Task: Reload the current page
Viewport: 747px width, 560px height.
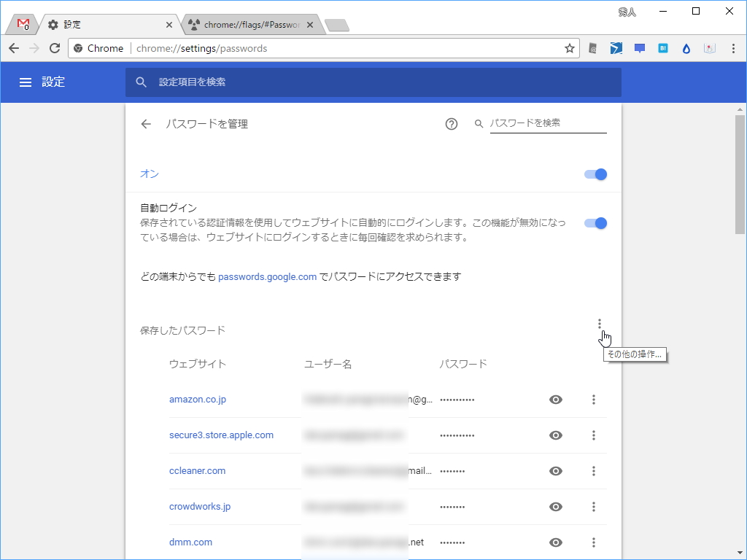Action: click(55, 48)
